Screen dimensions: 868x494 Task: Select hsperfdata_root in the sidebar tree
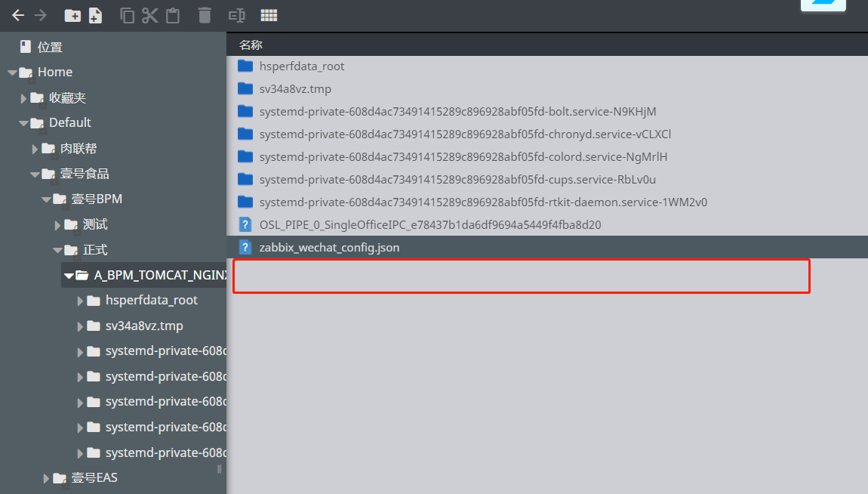(151, 301)
